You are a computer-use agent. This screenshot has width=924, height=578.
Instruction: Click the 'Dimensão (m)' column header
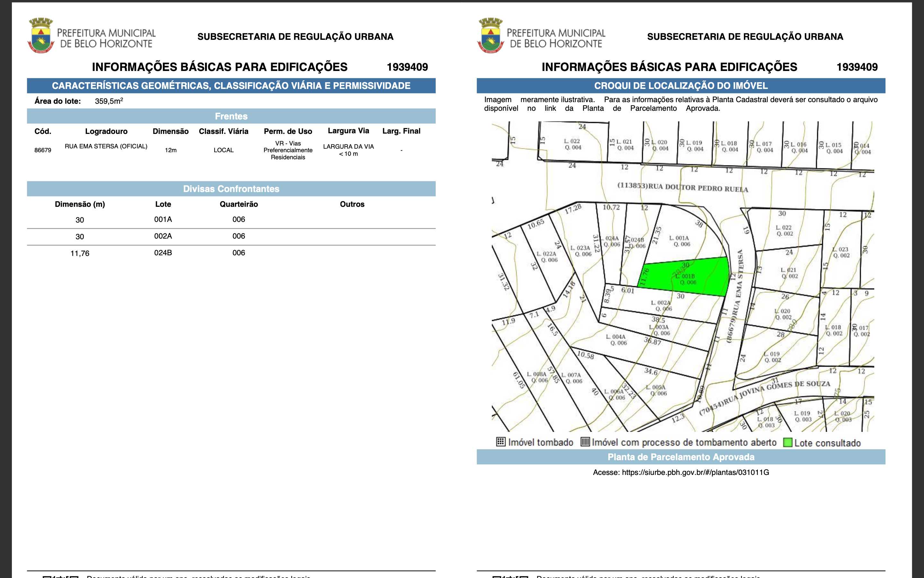[x=80, y=204]
